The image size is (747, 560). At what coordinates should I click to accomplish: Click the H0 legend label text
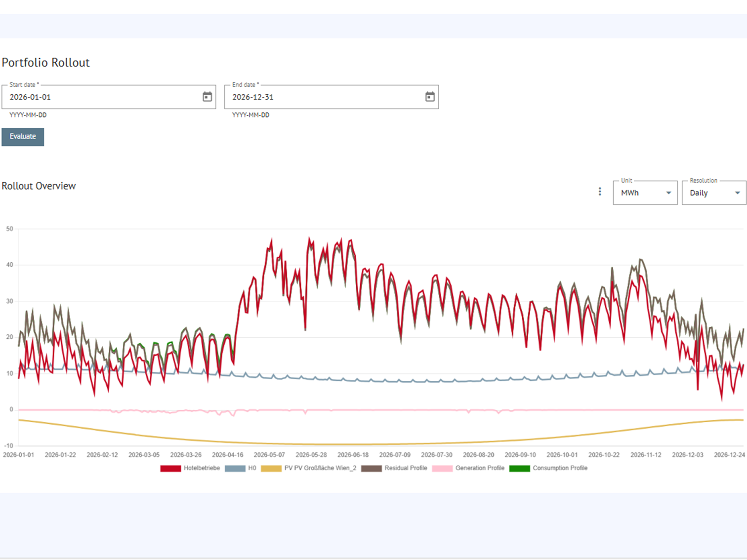pos(252,468)
